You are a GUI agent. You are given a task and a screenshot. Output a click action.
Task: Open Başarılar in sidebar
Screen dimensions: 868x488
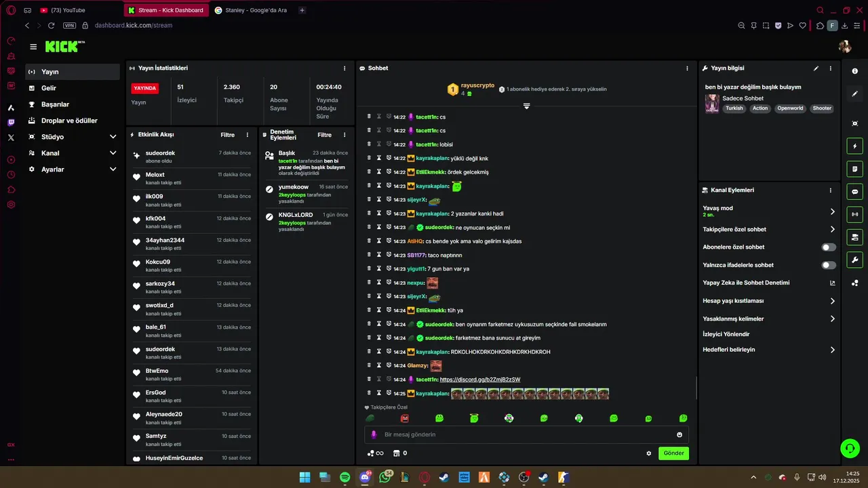(x=73, y=104)
